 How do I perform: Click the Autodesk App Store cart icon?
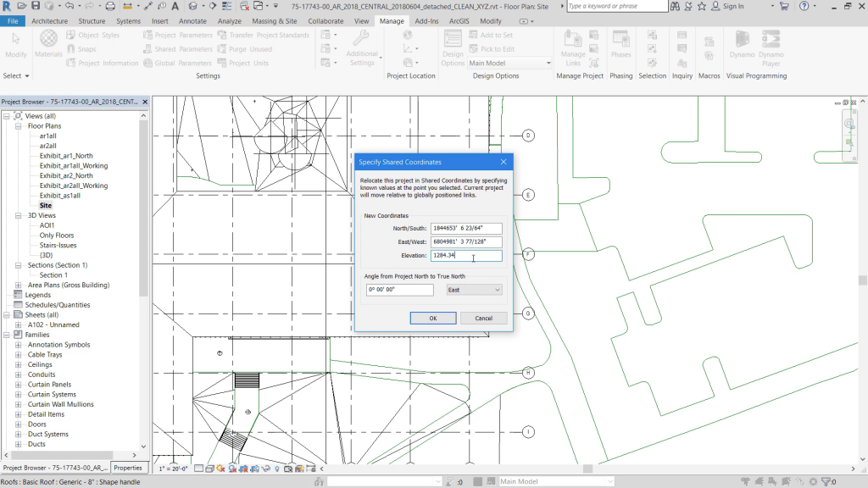[x=784, y=6]
